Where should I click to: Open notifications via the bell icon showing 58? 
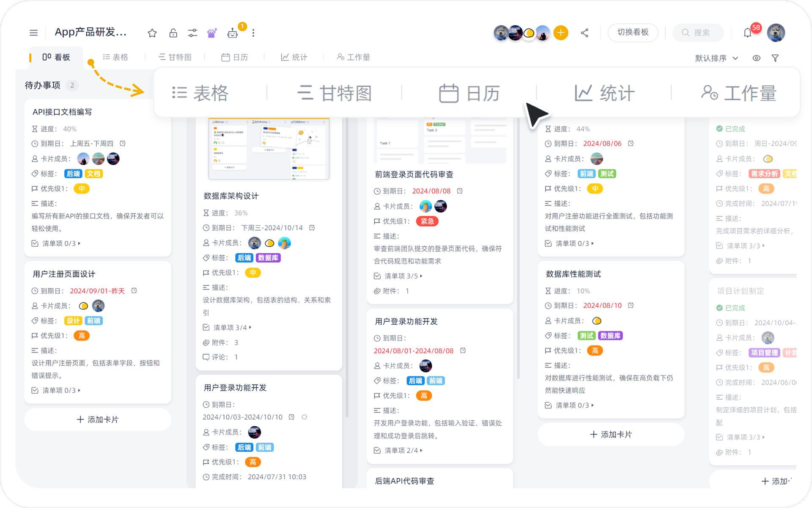[747, 33]
